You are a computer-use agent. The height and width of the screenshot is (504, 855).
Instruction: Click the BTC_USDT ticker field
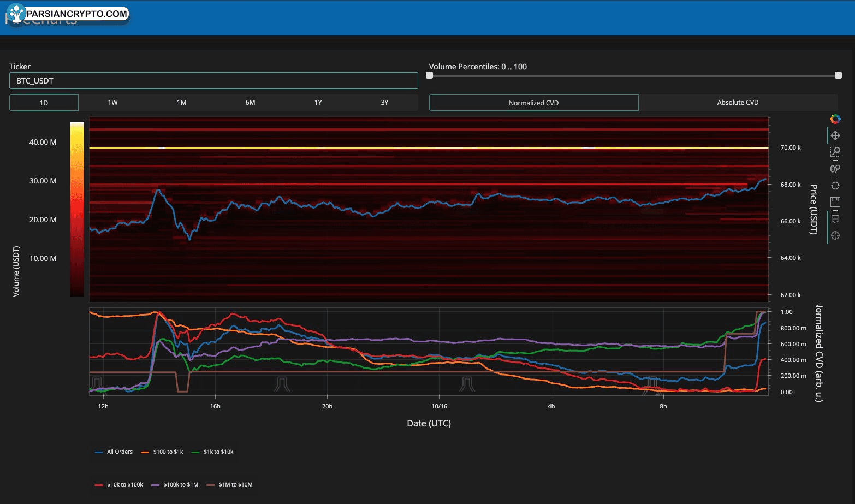(x=213, y=81)
